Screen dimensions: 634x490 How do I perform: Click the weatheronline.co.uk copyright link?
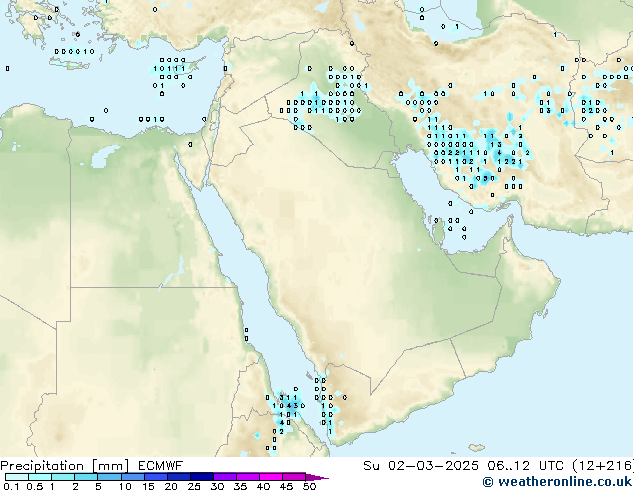[x=557, y=482]
